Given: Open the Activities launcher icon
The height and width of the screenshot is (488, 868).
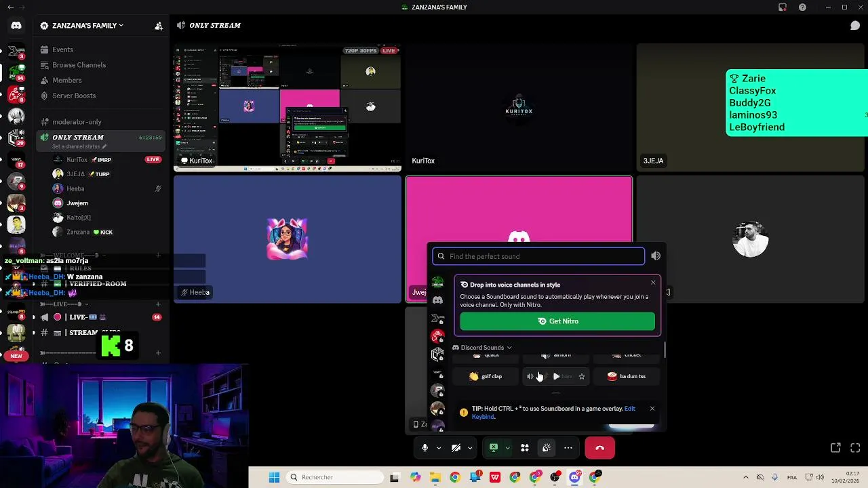Looking at the screenshot, I should point(525,448).
